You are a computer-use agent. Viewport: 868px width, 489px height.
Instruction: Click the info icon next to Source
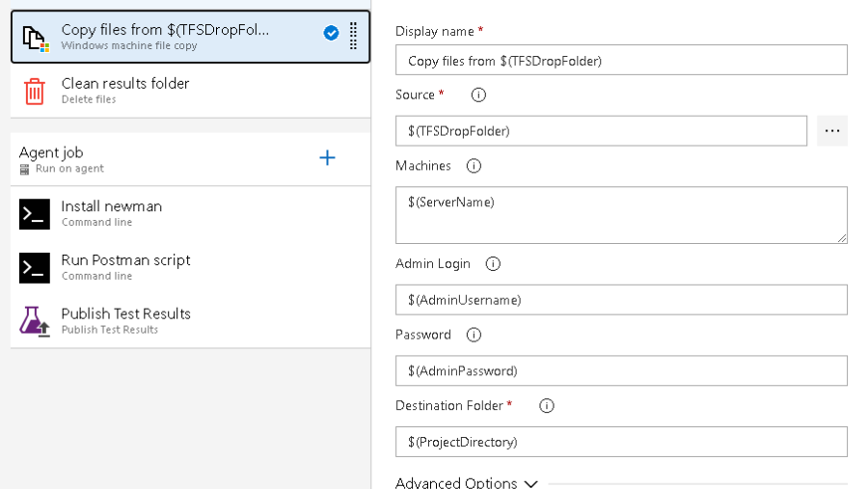click(x=478, y=95)
